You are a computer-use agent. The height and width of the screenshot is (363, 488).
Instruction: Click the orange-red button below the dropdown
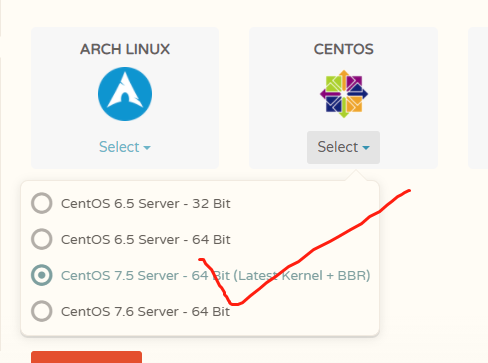click(x=86, y=357)
